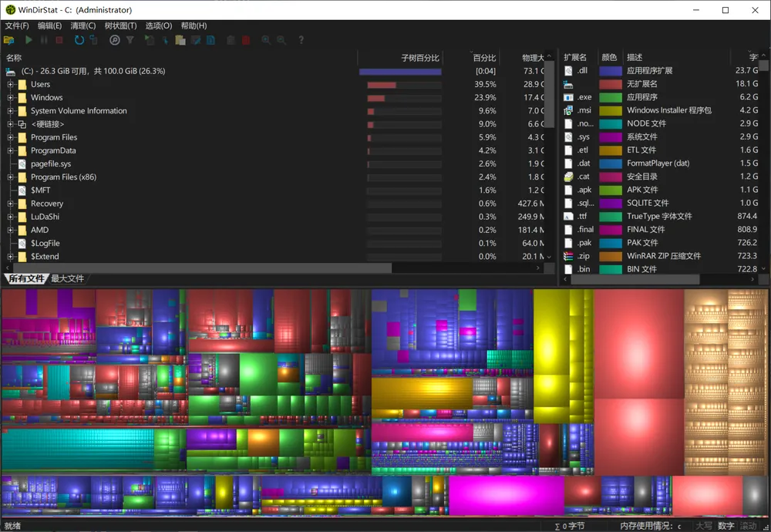
Task: Expand the Users folder tree node
Action: coord(10,85)
